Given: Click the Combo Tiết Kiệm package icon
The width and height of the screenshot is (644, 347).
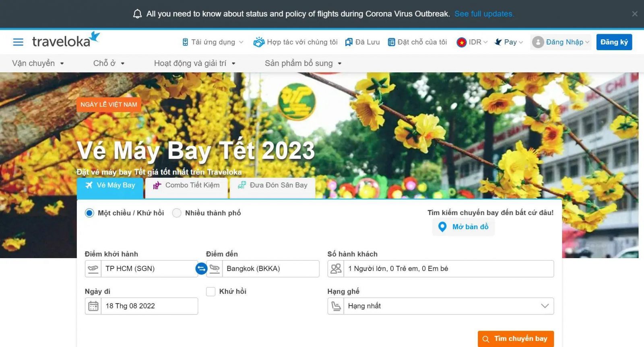Looking at the screenshot, I should pos(157,185).
